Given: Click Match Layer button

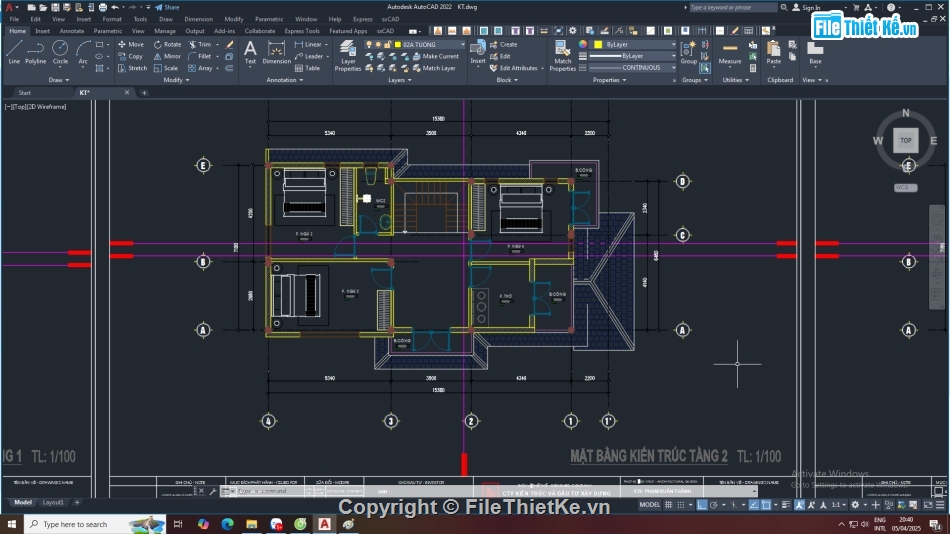Looking at the screenshot, I should [434, 68].
